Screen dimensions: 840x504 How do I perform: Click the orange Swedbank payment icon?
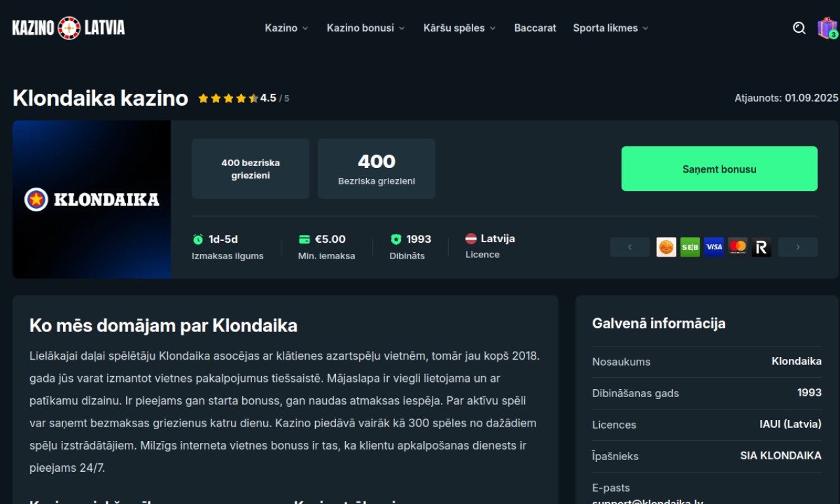(666, 247)
